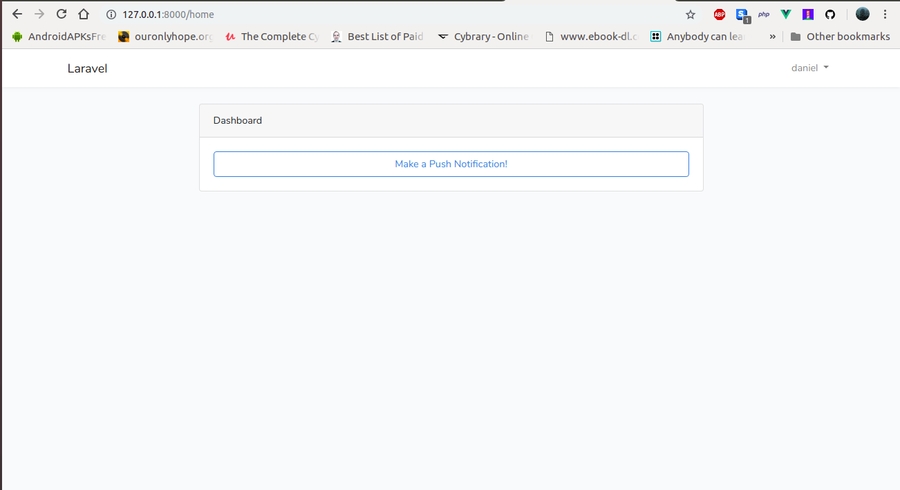Screen dimensions: 900x490
Task: View site information for 127.0.0.1
Action: tap(110, 15)
